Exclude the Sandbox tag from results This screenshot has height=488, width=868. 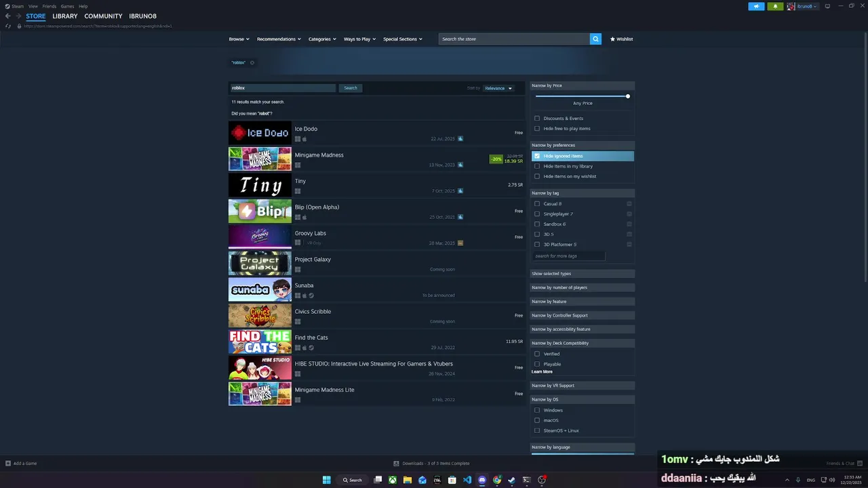point(629,224)
